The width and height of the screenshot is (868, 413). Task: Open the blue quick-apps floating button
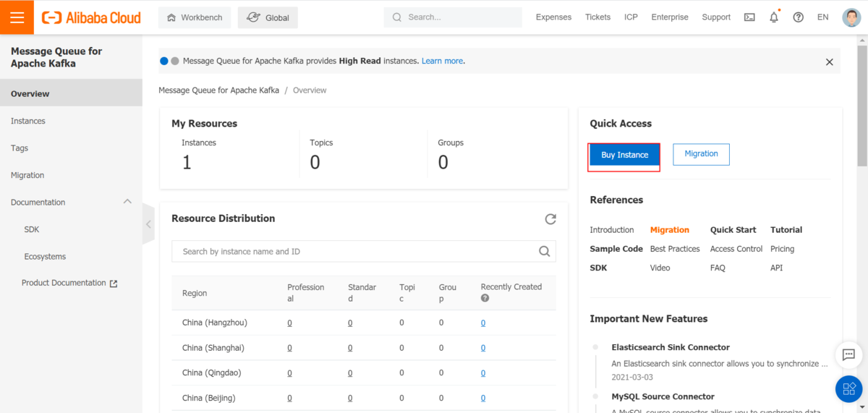(x=848, y=389)
